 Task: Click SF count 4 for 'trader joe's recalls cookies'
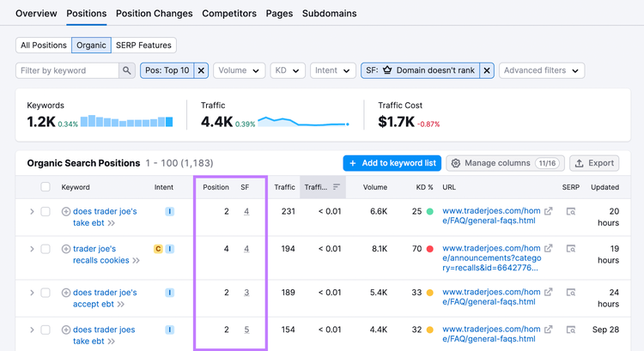pyautogui.click(x=246, y=249)
